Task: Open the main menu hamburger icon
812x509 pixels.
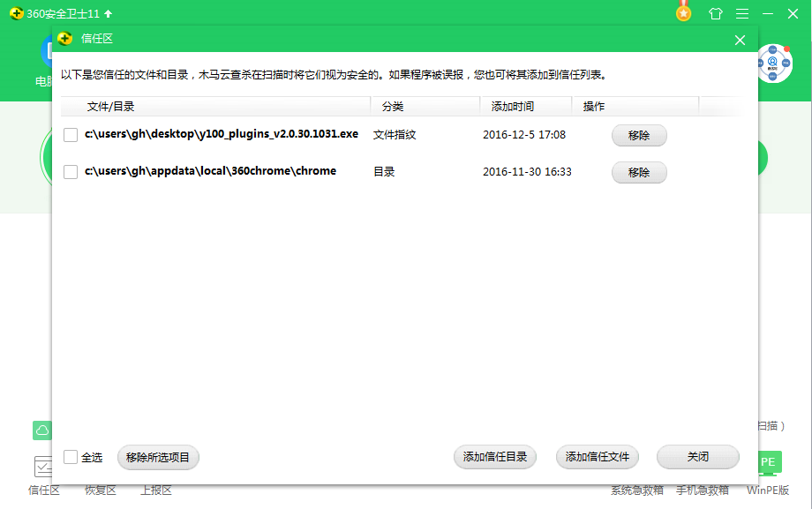Action: coord(742,14)
